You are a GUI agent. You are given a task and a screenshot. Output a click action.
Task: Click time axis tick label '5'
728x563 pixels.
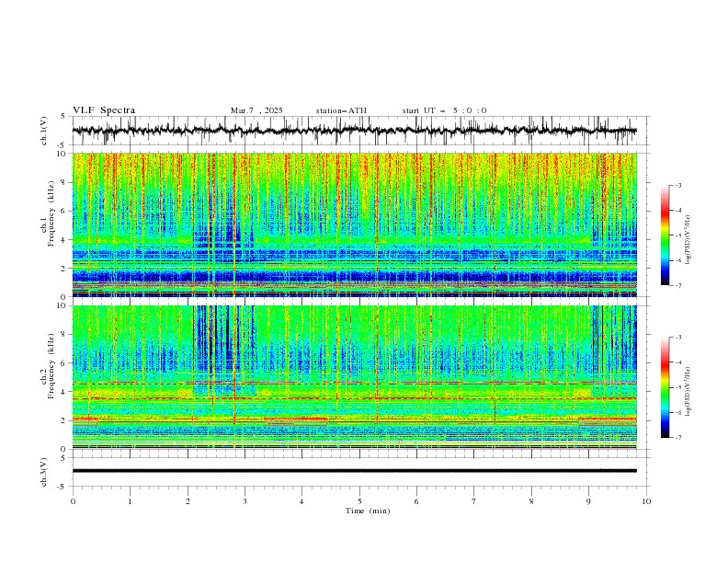359,501
